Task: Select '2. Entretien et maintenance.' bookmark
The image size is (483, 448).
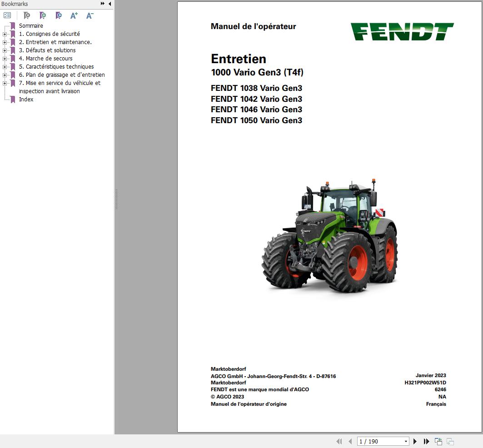Action: pos(55,42)
